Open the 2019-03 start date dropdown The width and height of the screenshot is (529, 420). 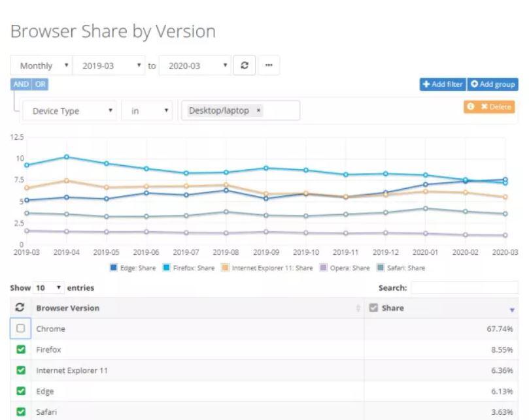point(109,65)
